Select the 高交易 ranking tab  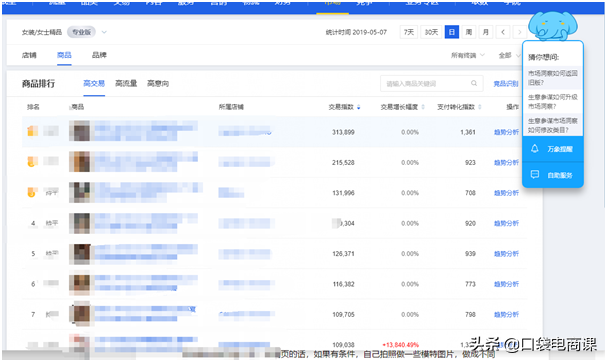tap(94, 84)
